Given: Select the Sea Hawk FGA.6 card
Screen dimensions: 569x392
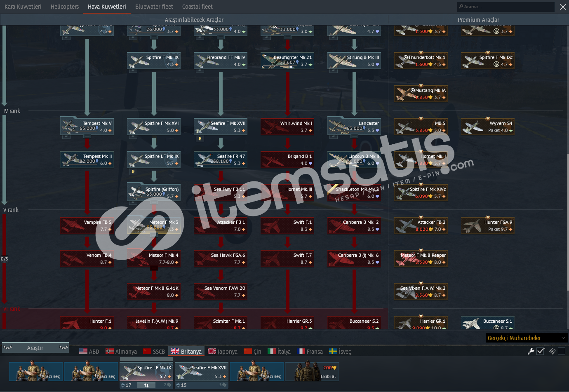Looking at the screenshot, I should (x=221, y=258).
